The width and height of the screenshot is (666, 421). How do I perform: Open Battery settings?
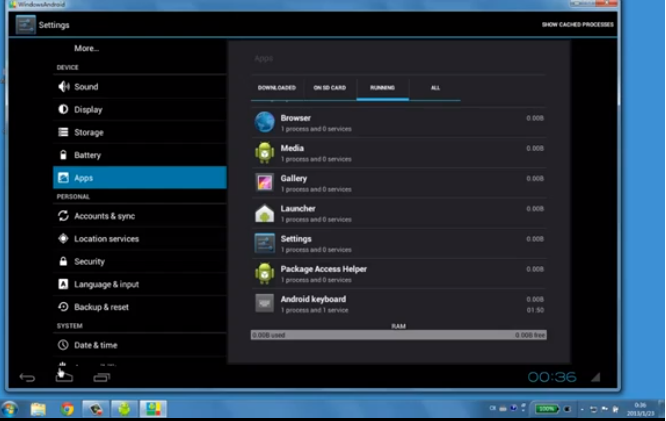[87, 156]
